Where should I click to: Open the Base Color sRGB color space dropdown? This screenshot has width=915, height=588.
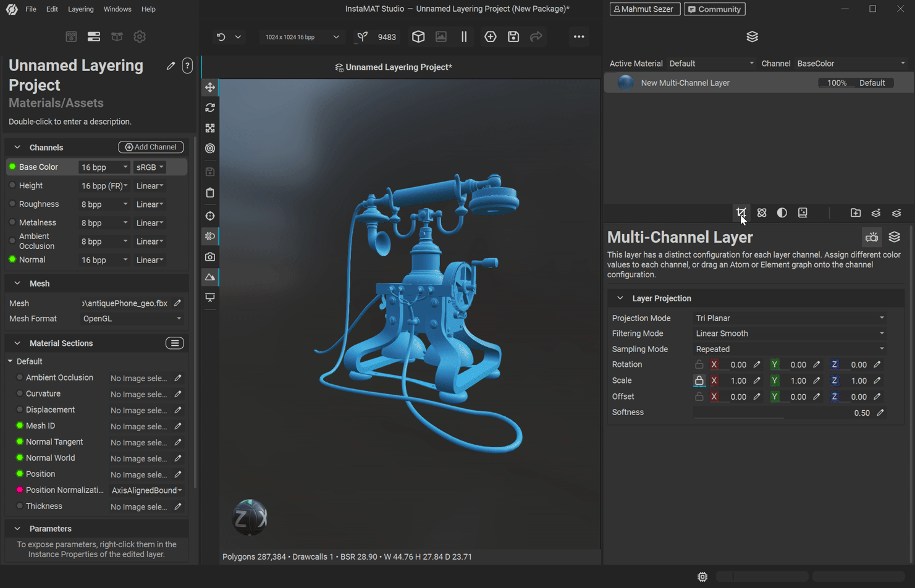[150, 167]
